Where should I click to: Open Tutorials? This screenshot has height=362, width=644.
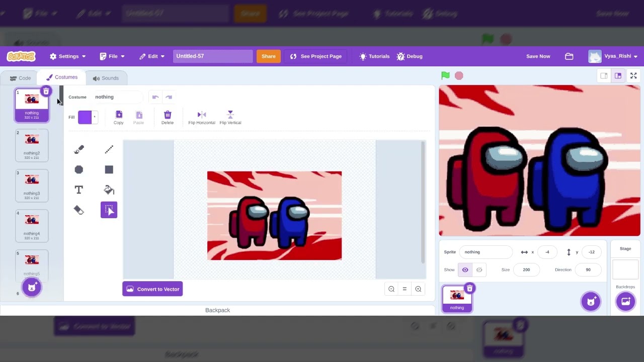(374, 56)
